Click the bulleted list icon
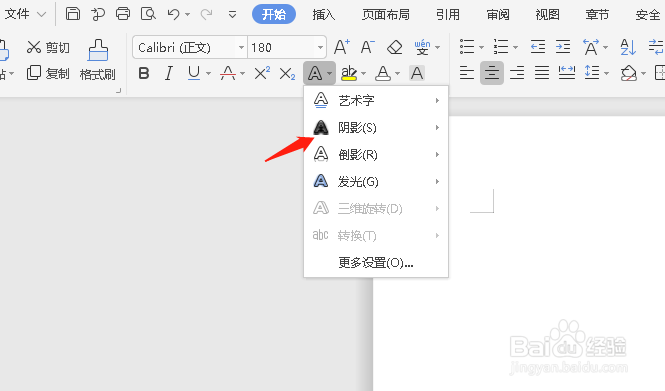 pyautogui.click(x=467, y=47)
